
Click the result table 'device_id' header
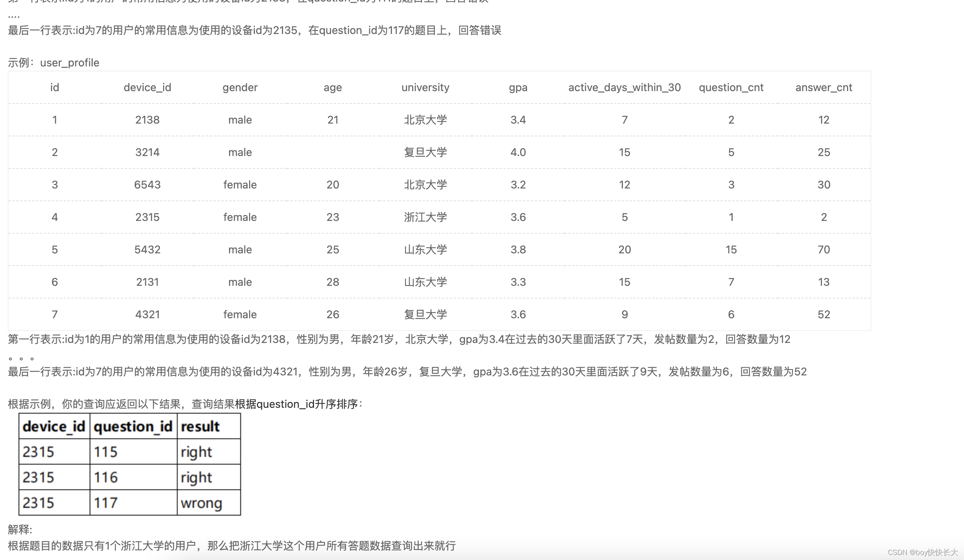[54, 426]
